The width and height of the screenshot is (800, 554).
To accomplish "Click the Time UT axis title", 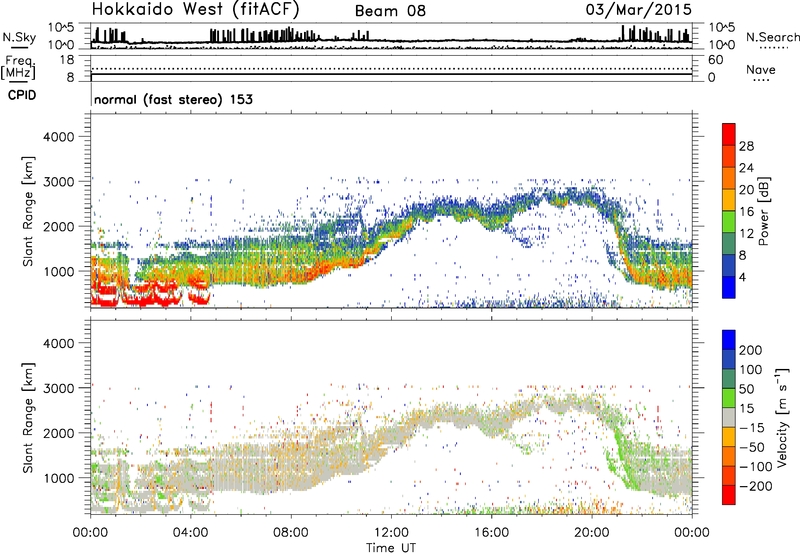I will coord(391,547).
